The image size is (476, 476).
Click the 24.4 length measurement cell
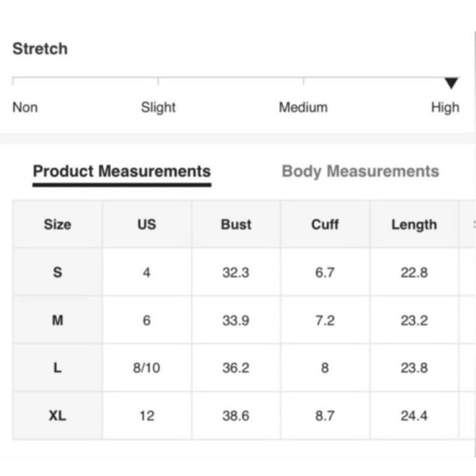coord(414,415)
